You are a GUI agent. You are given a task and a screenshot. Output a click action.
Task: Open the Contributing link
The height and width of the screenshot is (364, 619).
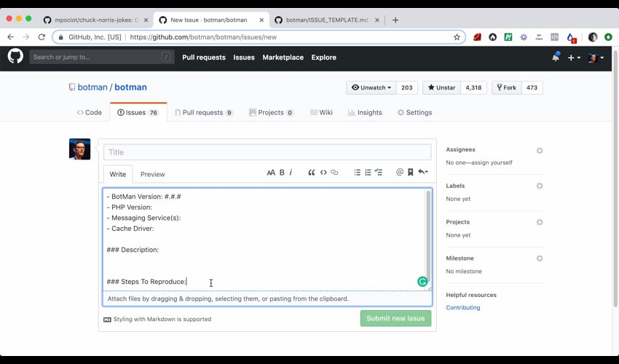463,307
